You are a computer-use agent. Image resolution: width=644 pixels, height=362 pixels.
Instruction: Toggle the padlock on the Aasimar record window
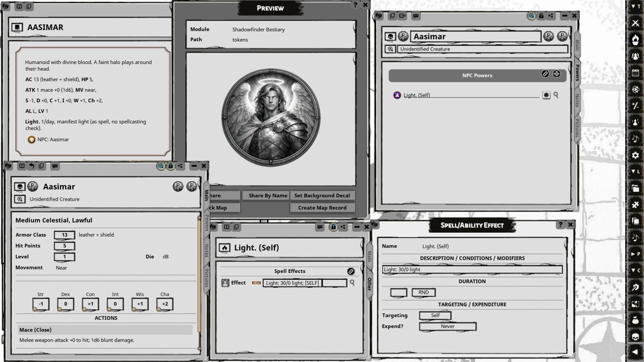(x=541, y=16)
